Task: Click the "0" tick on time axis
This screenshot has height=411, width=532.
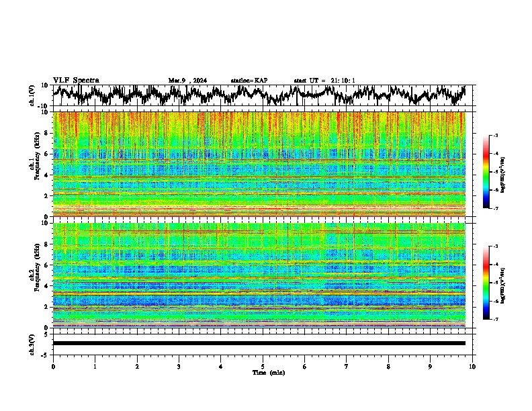Action: click(53, 367)
